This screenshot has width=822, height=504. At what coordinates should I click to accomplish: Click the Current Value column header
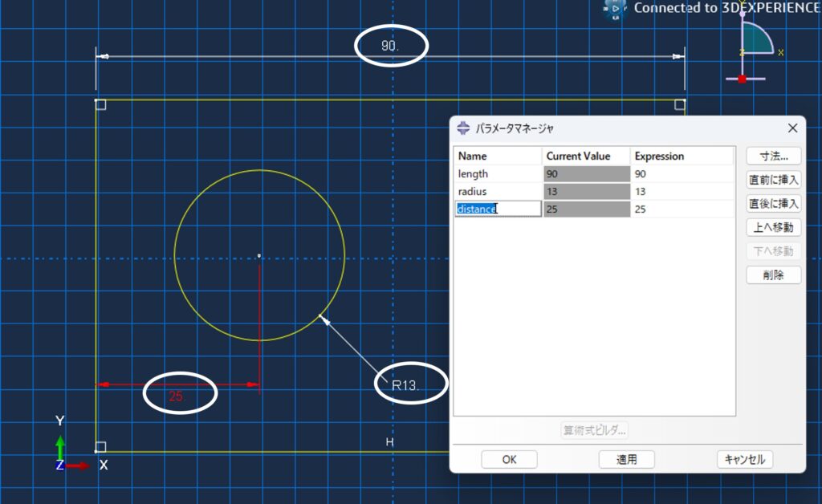point(586,156)
